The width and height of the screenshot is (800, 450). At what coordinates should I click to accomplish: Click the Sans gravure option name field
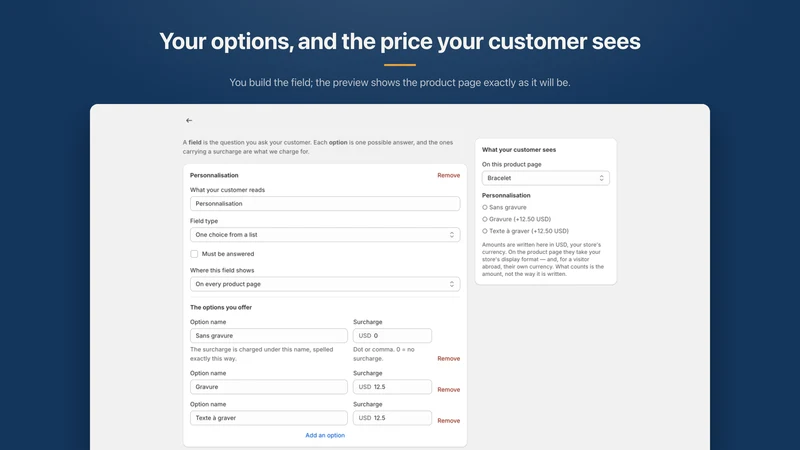pos(269,336)
